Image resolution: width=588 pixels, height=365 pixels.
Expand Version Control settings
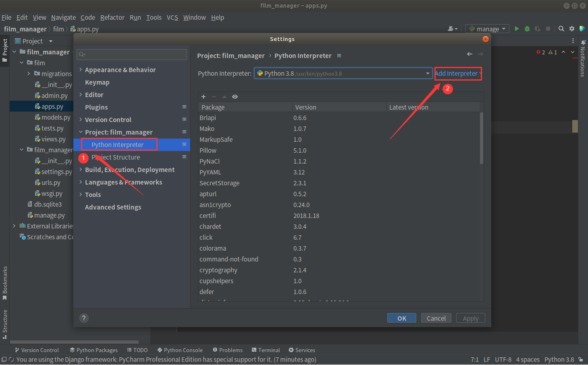(x=81, y=120)
